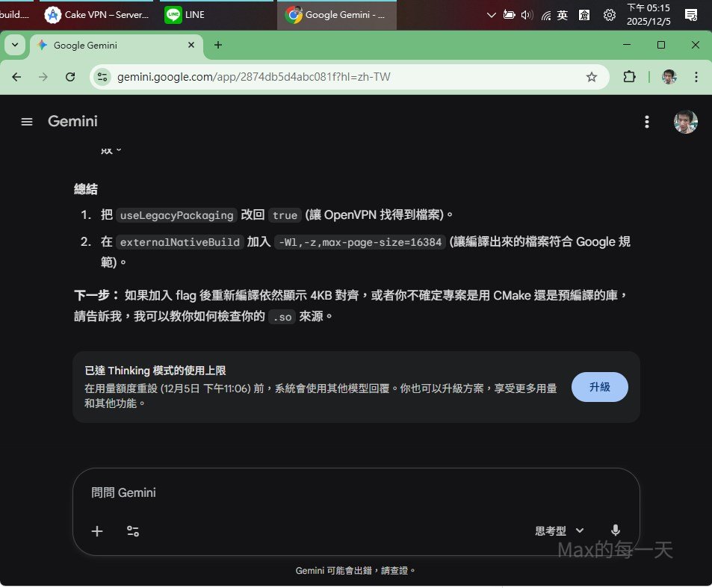Open Gemini three-dot options menu

point(647,122)
